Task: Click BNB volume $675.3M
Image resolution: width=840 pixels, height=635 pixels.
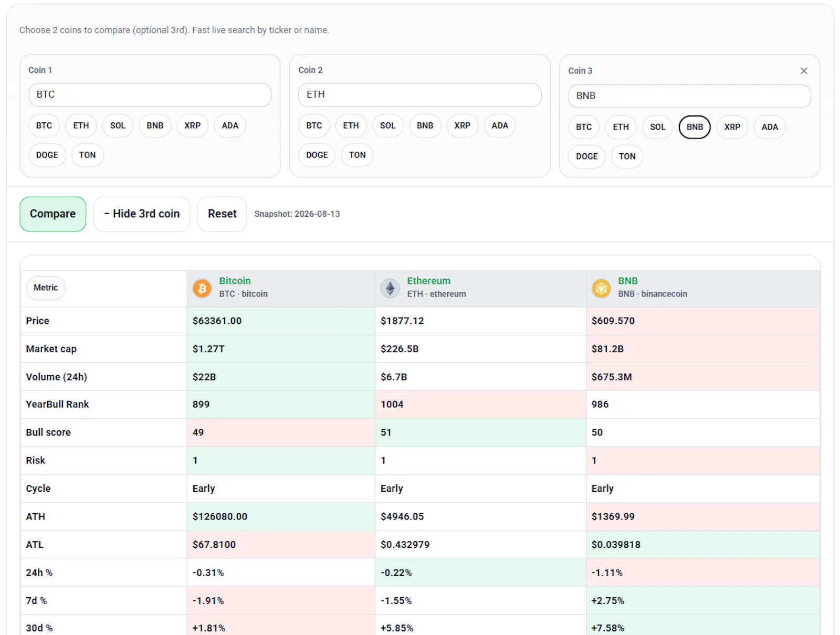Action: pyautogui.click(x=612, y=377)
